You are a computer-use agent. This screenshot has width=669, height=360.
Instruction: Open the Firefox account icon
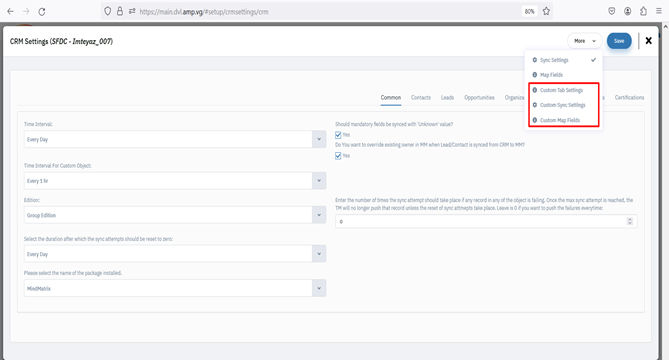point(628,12)
